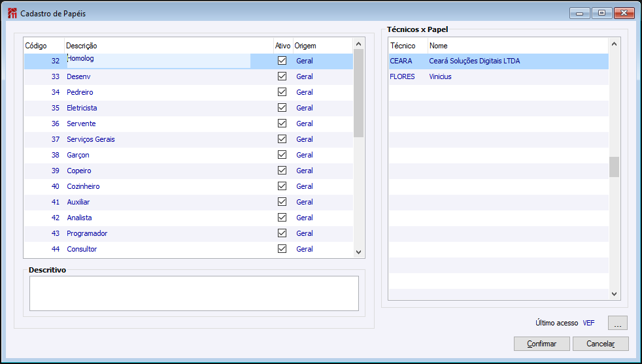Toggle Ativo checkbox for Desenv
This screenshot has height=364, width=642.
click(x=282, y=76)
